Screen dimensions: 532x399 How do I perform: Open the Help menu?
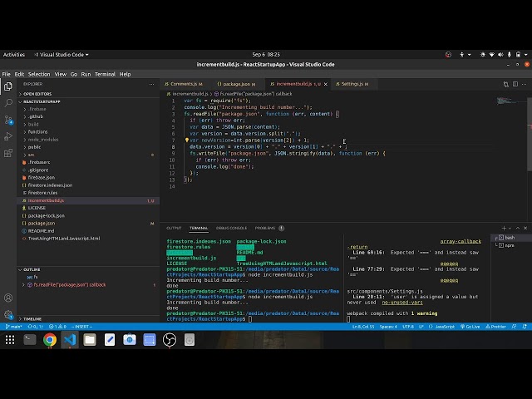(x=125, y=74)
